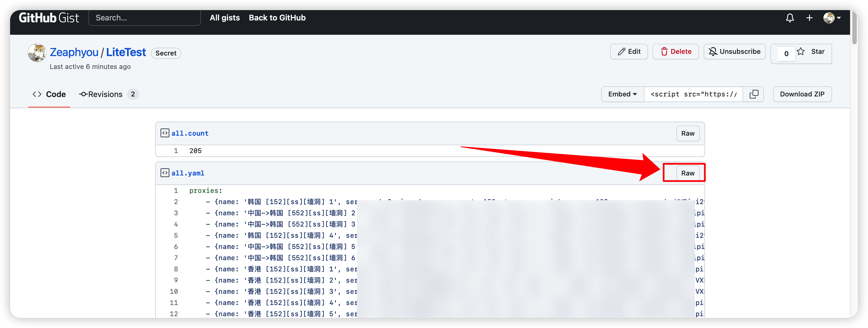This screenshot has width=868, height=328.
Task: Click the all.yaml file code icon
Action: point(165,173)
